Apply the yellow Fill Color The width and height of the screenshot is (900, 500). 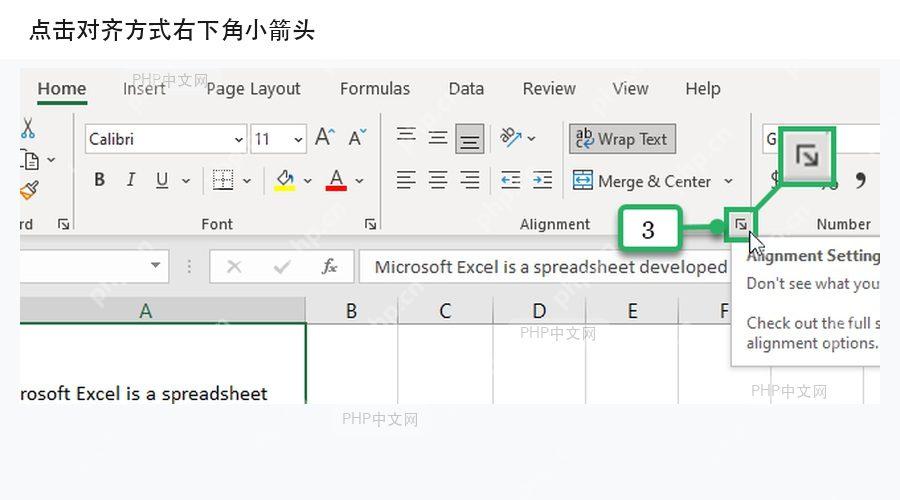pyautogui.click(x=285, y=180)
